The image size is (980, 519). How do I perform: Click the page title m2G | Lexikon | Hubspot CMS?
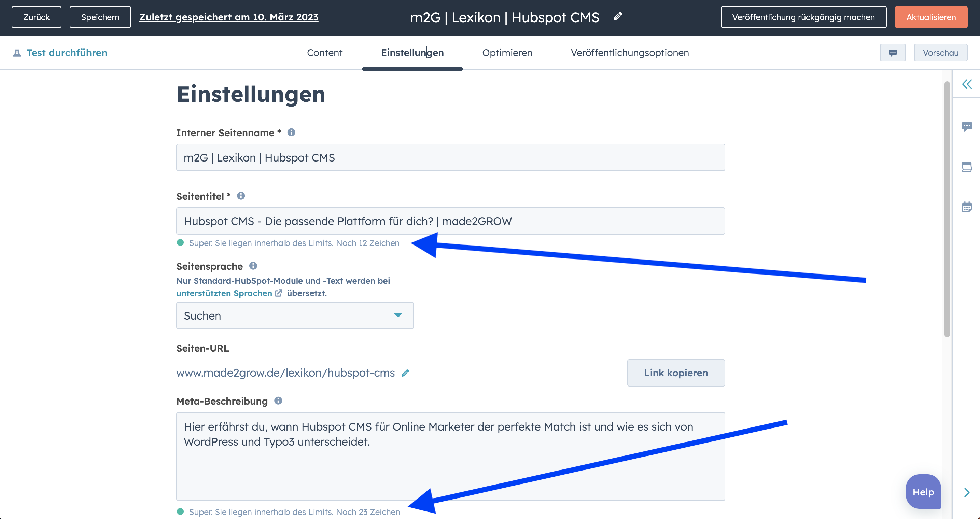point(504,17)
